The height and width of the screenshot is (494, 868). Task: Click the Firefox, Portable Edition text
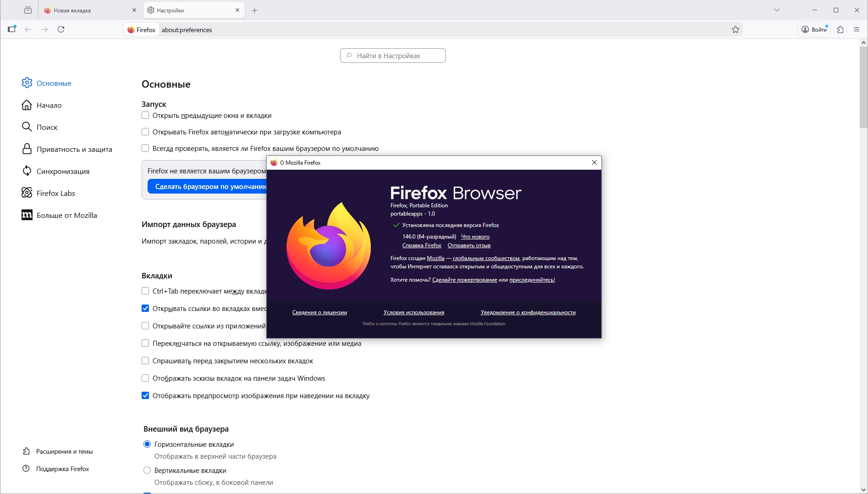pos(419,205)
